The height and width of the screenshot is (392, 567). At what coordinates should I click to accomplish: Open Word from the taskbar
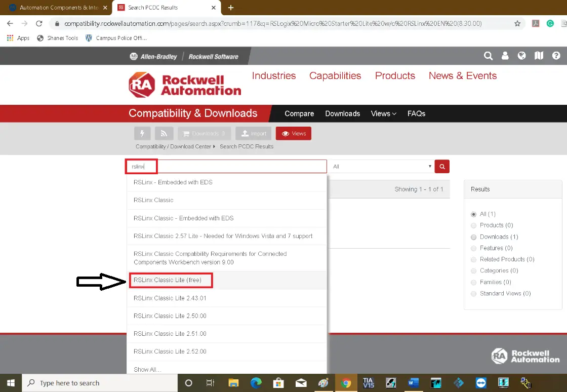[x=413, y=383]
